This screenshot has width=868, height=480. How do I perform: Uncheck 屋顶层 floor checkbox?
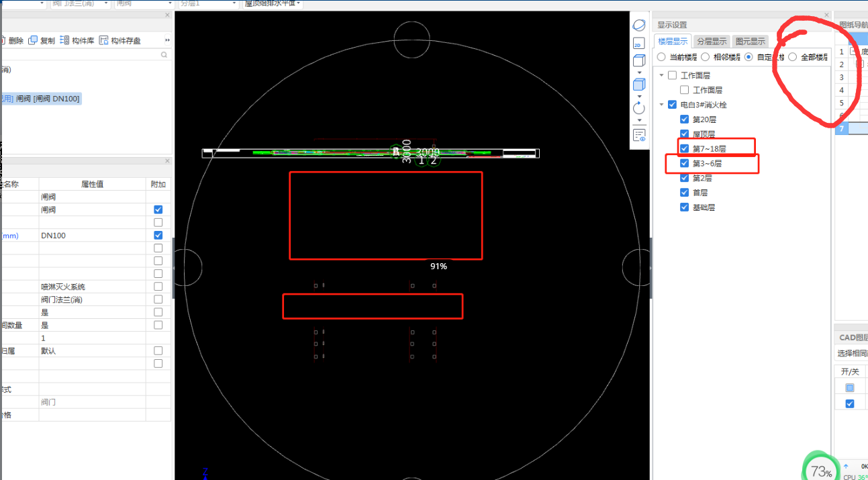(685, 134)
